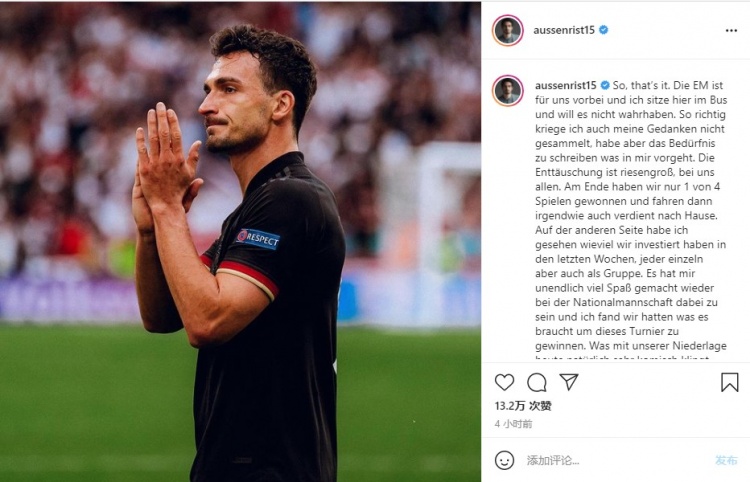Click the caption text starting 'So, that's it'
Image resolution: width=750 pixels, height=482 pixels.
631,215
